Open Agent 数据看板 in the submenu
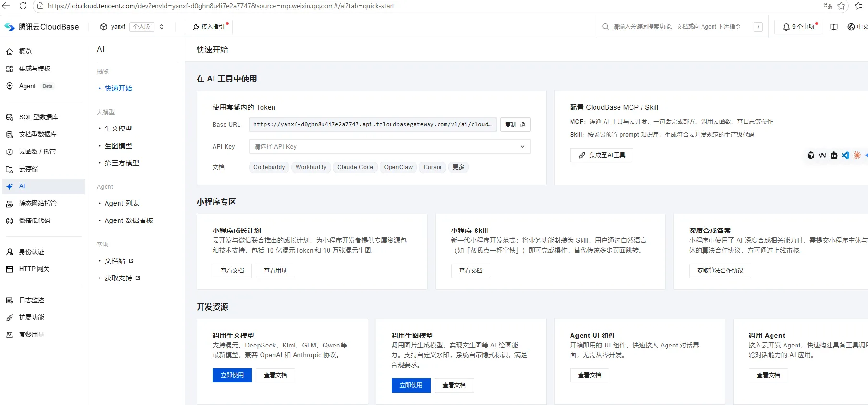Viewport: 868px width, 405px height. point(129,220)
